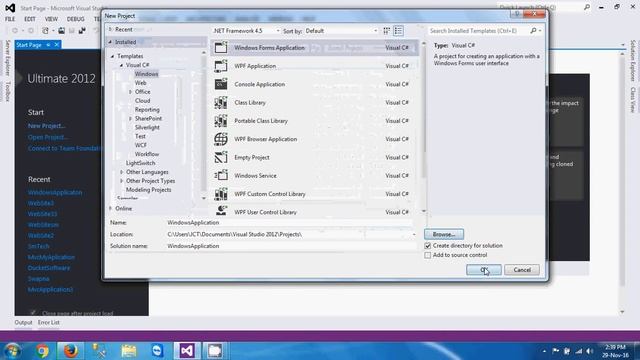Click the Quick Launch search magnifier icon

[587, 7]
